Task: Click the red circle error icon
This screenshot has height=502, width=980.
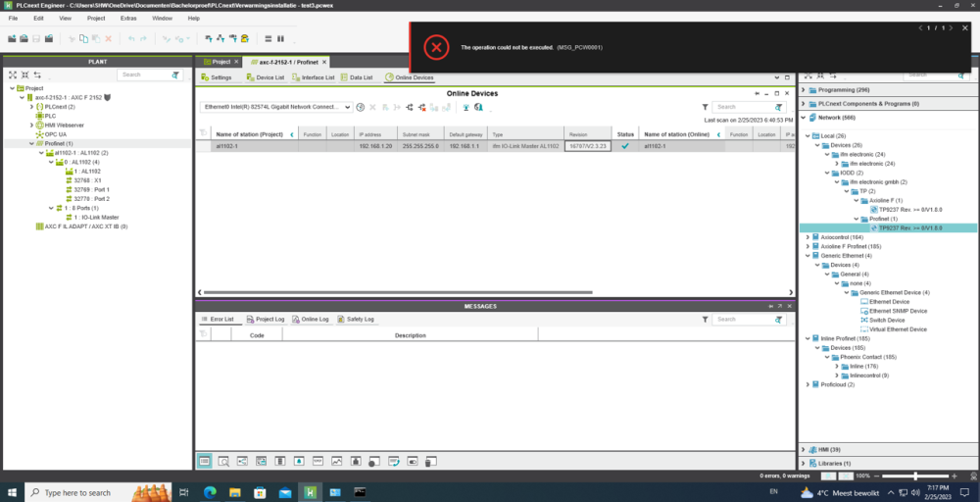Action: click(437, 47)
